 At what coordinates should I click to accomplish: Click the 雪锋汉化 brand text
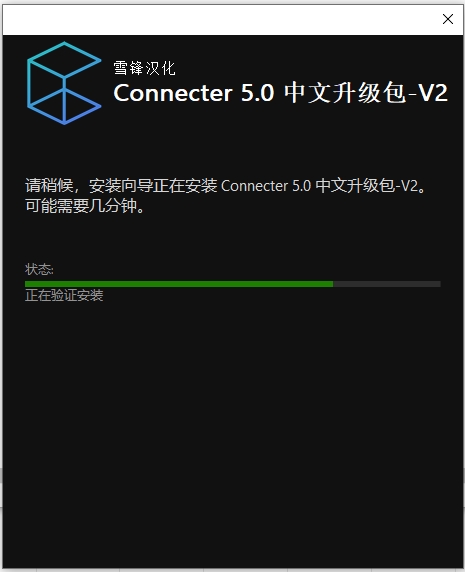(x=144, y=68)
